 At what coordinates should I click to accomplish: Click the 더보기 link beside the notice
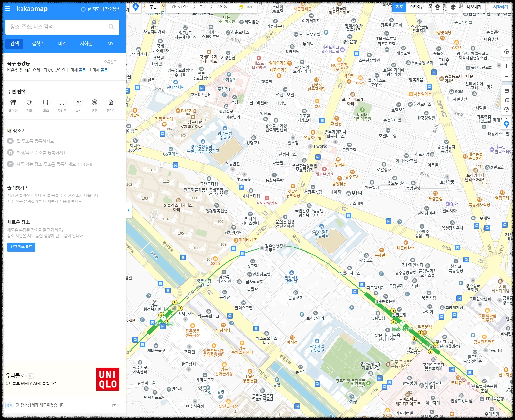click(114, 405)
